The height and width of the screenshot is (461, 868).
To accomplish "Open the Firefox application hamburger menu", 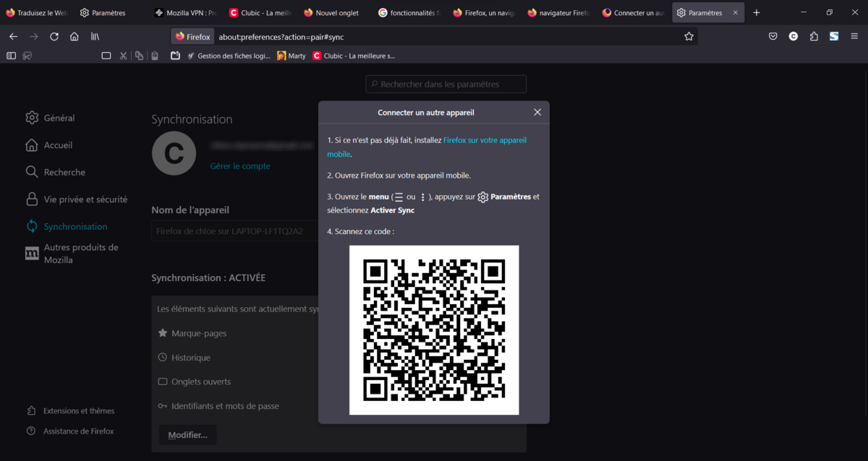I will 854,37.
